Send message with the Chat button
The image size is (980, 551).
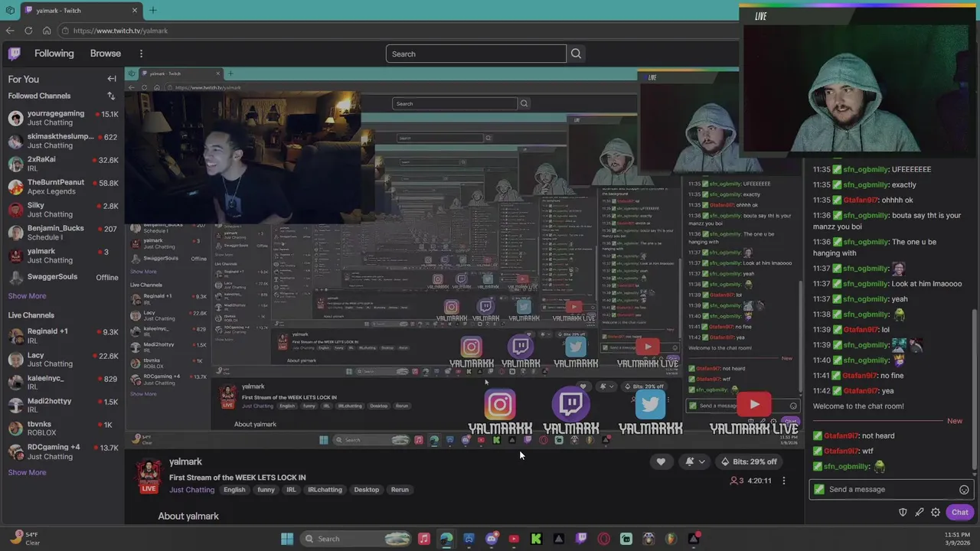point(959,512)
